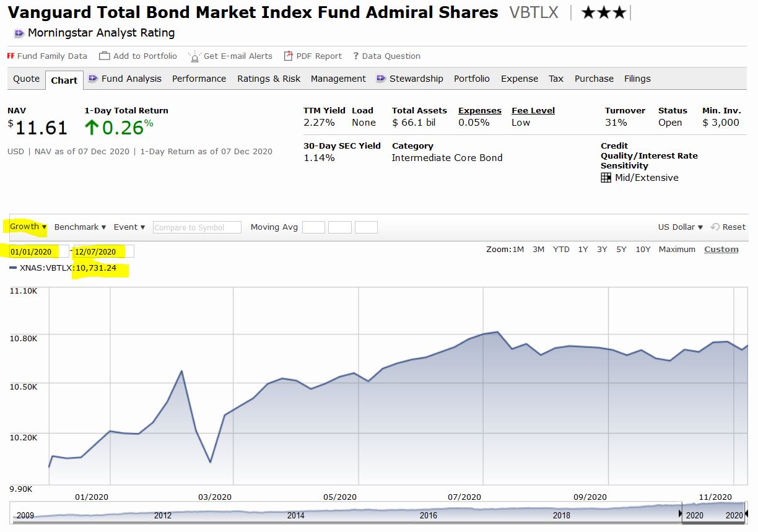The height and width of the screenshot is (532, 758).
Task: Click the Fee Level underlined heading
Action: [533, 111]
